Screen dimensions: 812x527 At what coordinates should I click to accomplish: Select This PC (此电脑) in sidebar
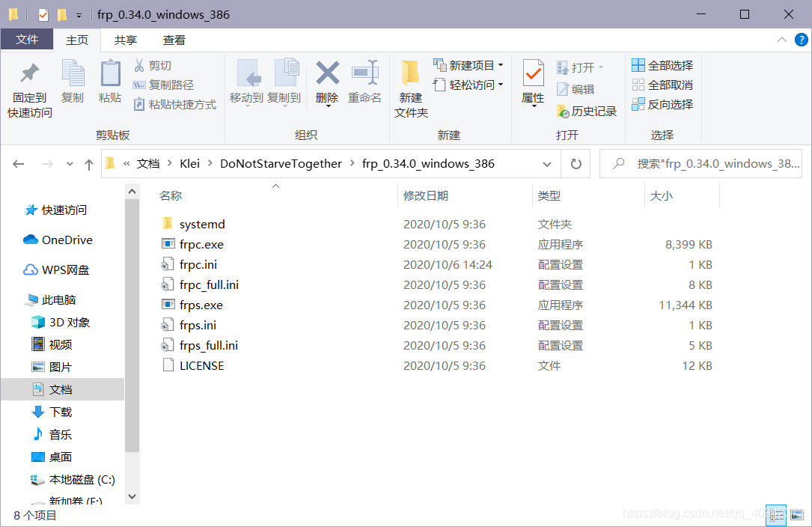(x=51, y=300)
